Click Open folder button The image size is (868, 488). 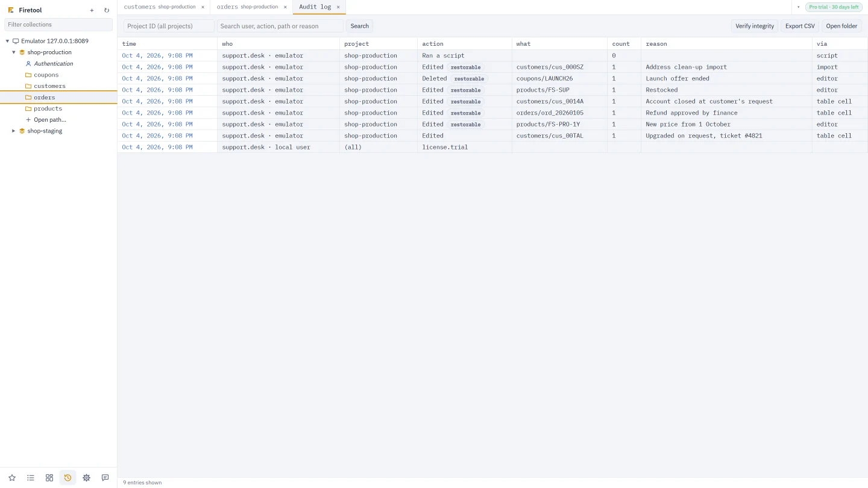(x=841, y=26)
